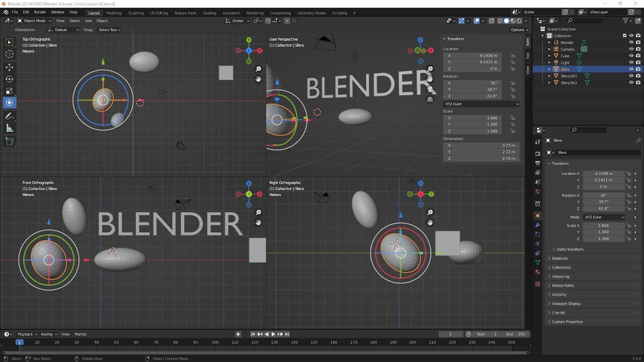This screenshot has width=644, height=362.
Task: Open the Material properties tab icon
Action: (538, 272)
